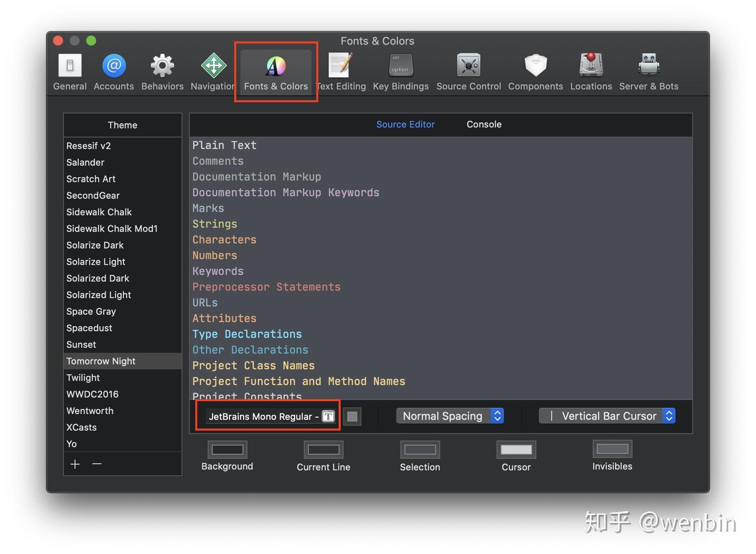The width and height of the screenshot is (756, 554).
Task: Select the Space Gray theme
Action: [x=123, y=312]
